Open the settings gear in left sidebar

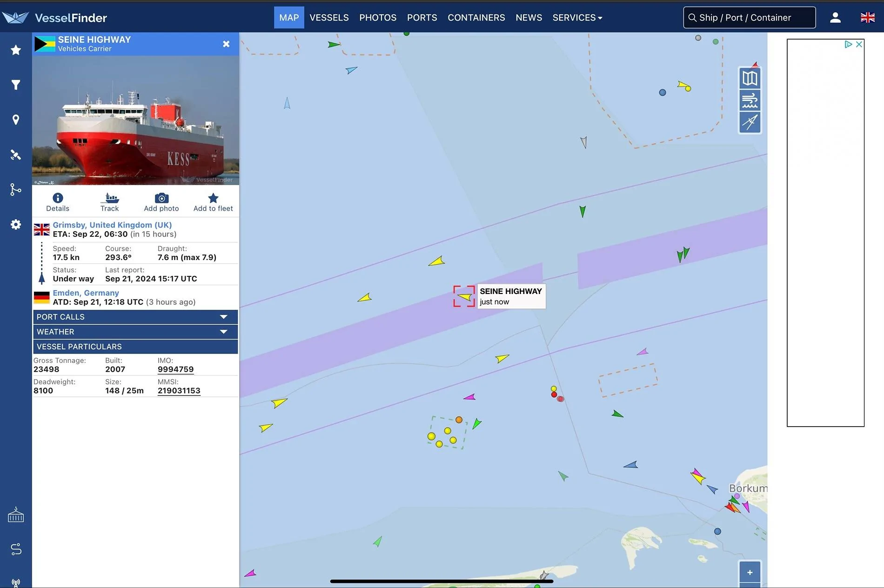coord(16,225)
